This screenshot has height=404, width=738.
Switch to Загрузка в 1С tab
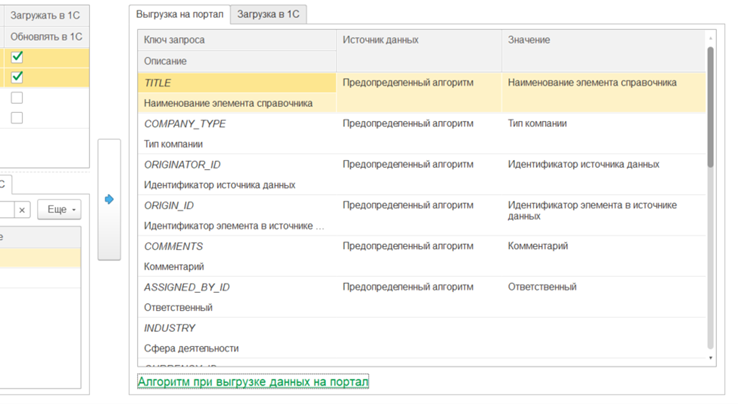click(267, 14)
